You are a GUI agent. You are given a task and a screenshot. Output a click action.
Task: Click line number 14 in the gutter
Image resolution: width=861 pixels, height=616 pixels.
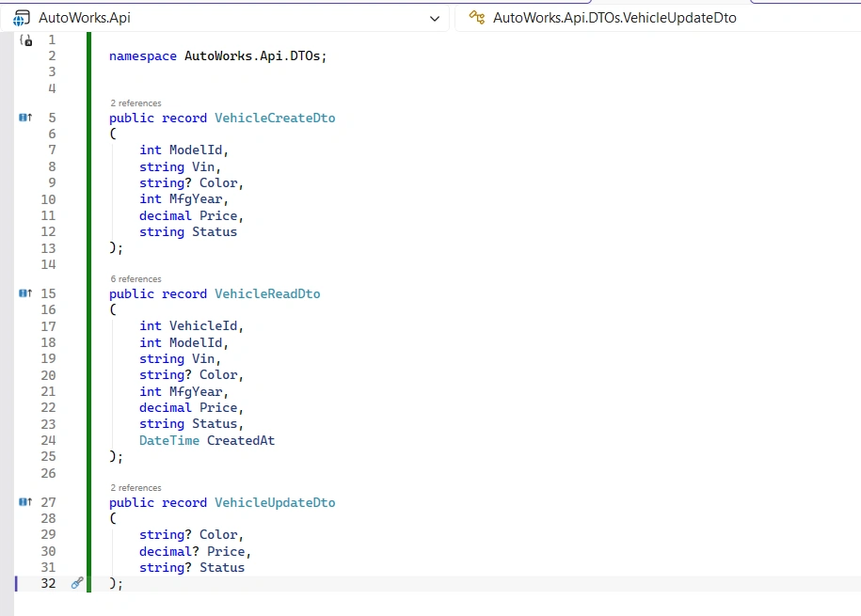pos(48,264)
